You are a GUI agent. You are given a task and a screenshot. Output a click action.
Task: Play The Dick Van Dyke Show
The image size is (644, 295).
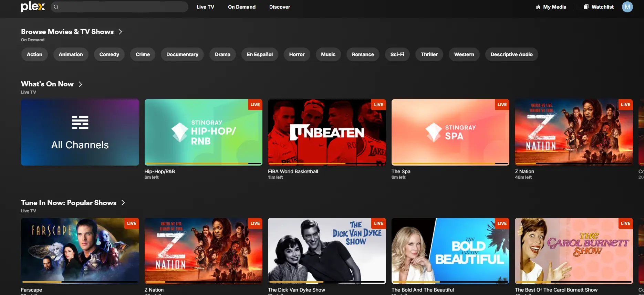coord(327,251)
